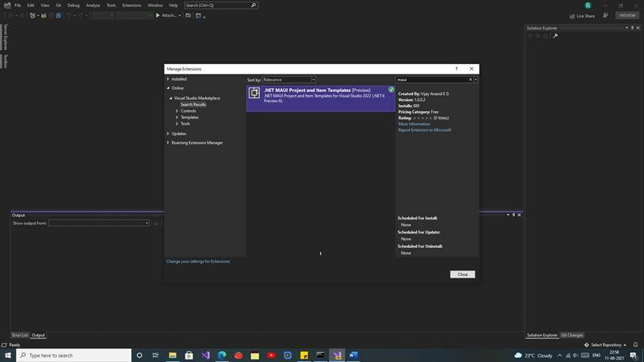
Task: Open the Extensions menu
Action: coord(132,5)
